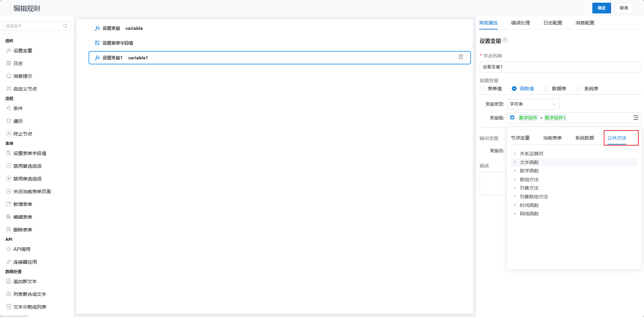Screen dimensions: 644x317
Task: Open the settings sliders icon in 变量值 field
Action: click(x=636, y=117)
